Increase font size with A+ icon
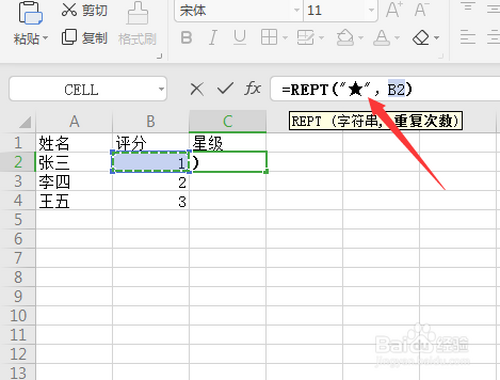This screenshot has height=380, width=500. [394, 9]
